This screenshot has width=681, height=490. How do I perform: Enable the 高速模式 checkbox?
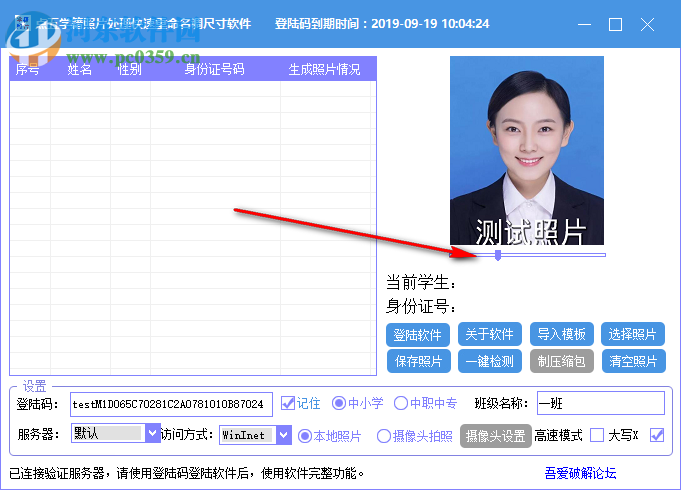coord(597,435)
